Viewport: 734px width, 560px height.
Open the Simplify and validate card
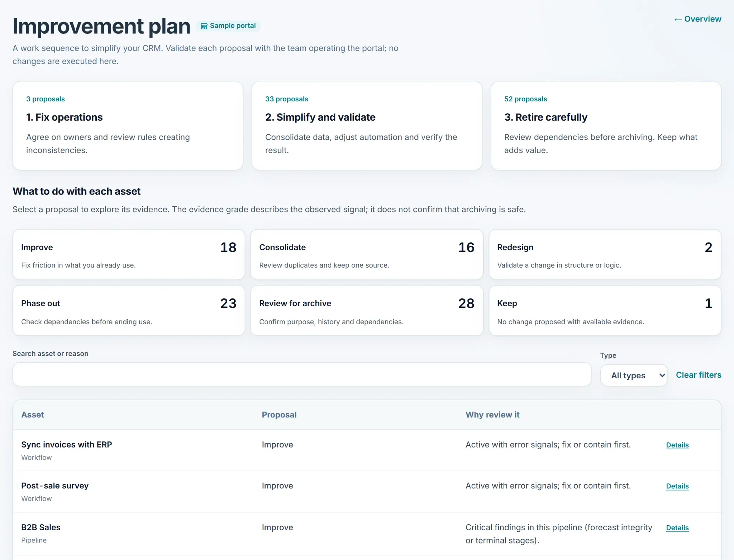pos(367,125)
